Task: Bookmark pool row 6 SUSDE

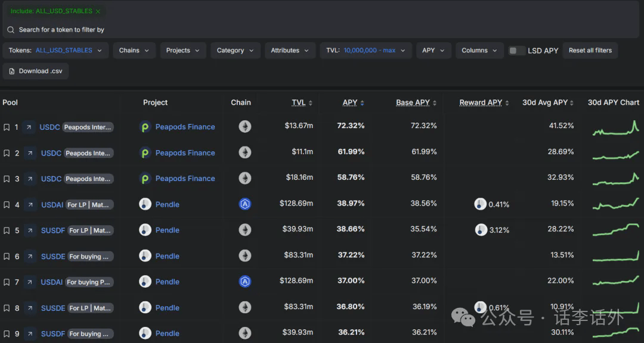Action: point(7,257)
